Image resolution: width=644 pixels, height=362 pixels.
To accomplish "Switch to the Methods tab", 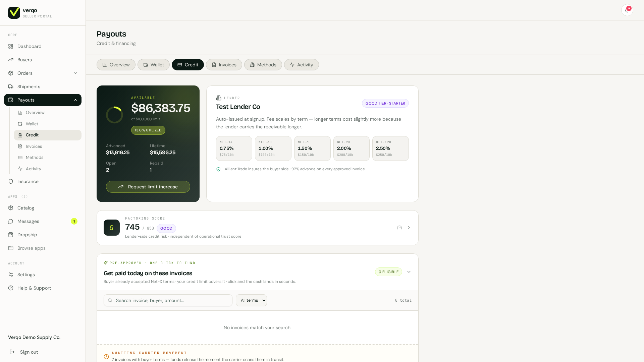I will pyautogui.click(x=263, y=65).
